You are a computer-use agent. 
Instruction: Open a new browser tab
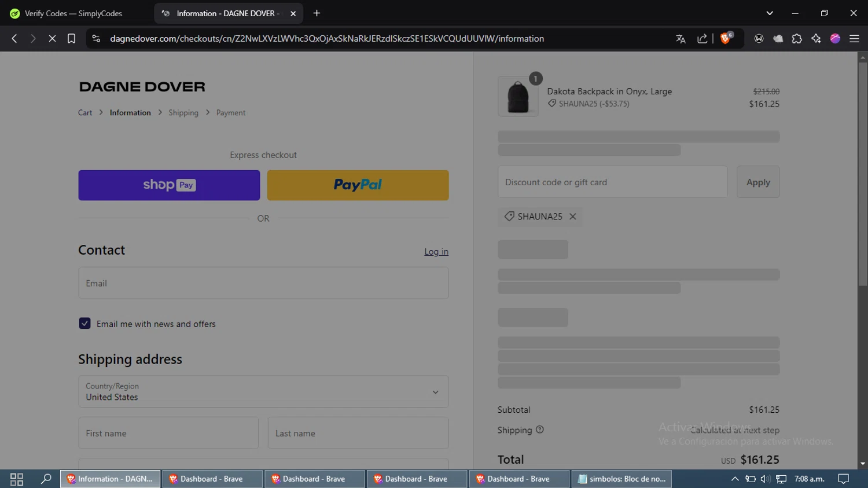(317, 13)
